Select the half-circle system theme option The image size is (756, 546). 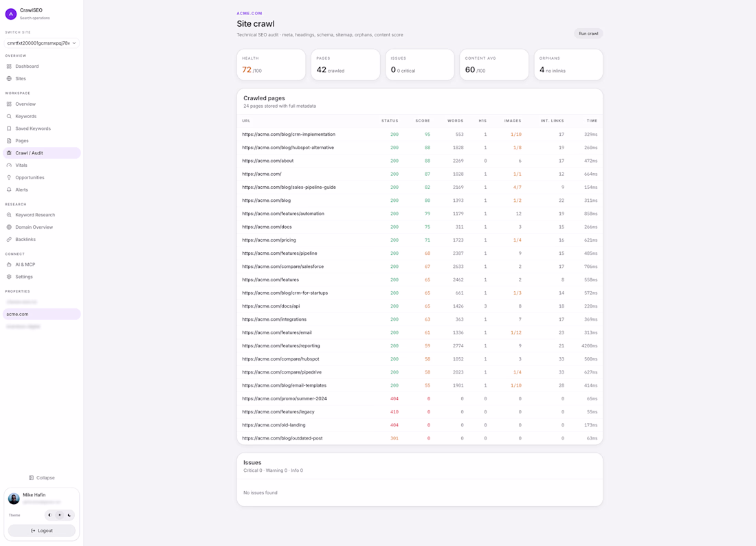pyautogui.click(x=50, y=515)
